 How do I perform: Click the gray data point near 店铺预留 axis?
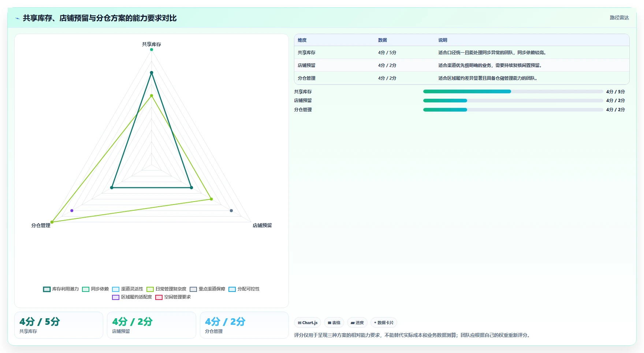[231, 211]
